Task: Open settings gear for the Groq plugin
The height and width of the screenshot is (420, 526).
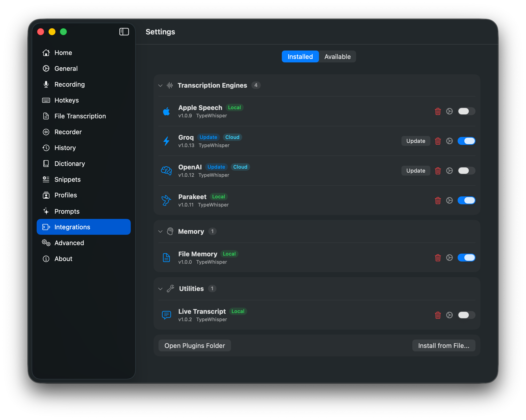Action: tap(450, 141)
